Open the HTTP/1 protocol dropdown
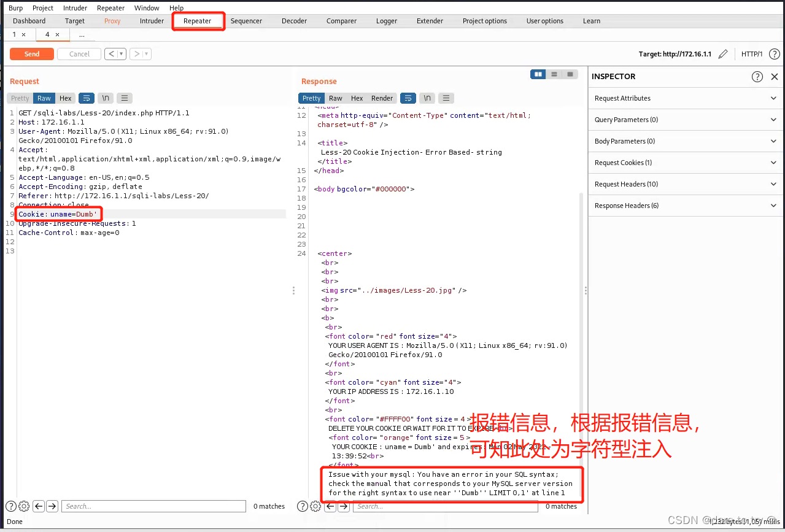Screen dimensions: 785x532 tap(752, 54)
